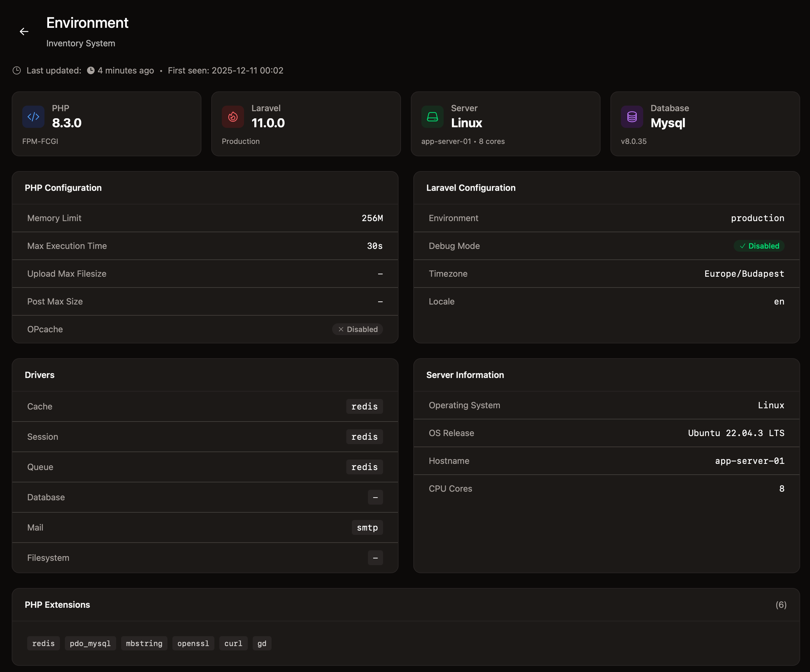
Task: Click the clock outline icon beside Last updated
Action: [x=17, y=70]
